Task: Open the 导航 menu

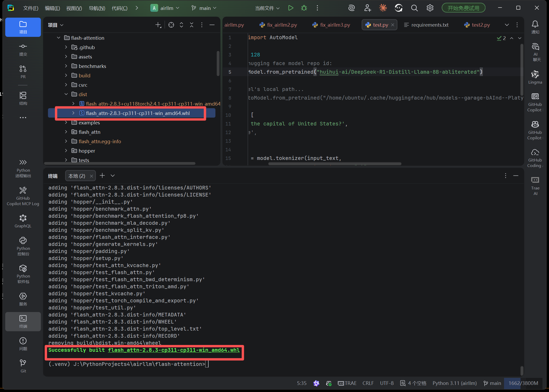Action: click(97, 8)
